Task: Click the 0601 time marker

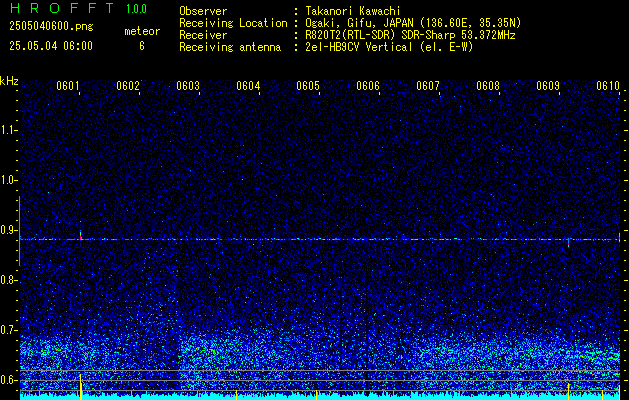Action: (67, 86)
